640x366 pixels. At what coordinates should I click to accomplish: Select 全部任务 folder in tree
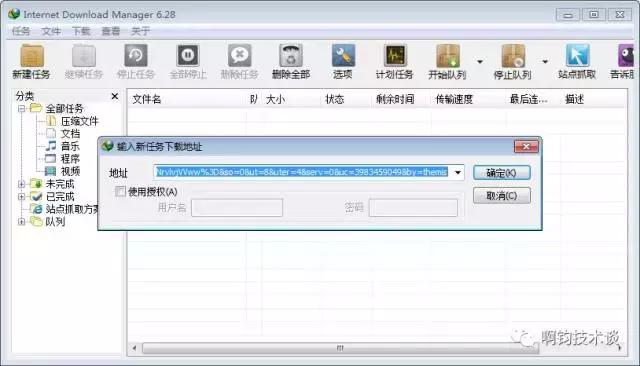click(64, 109)
